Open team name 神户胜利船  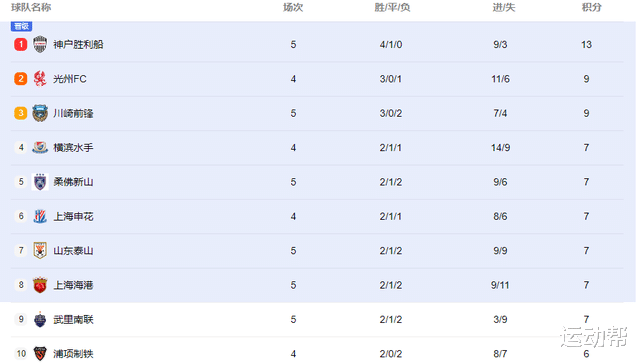coord(78,44)
